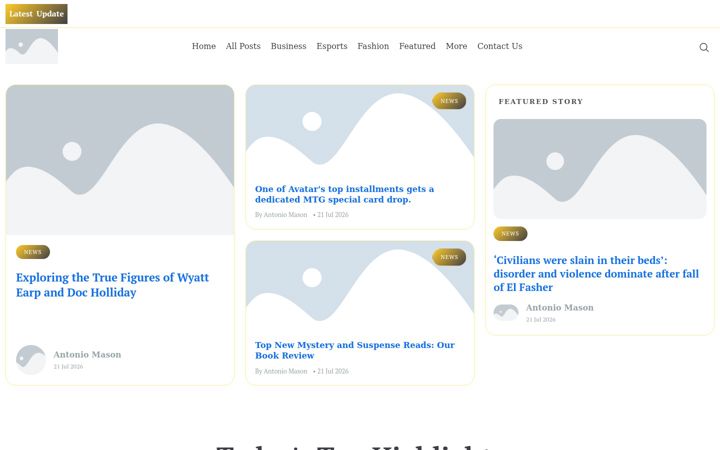Screen dimensions: 720x450
Task: Open the All Posts menu item
Action: (243, 46)
